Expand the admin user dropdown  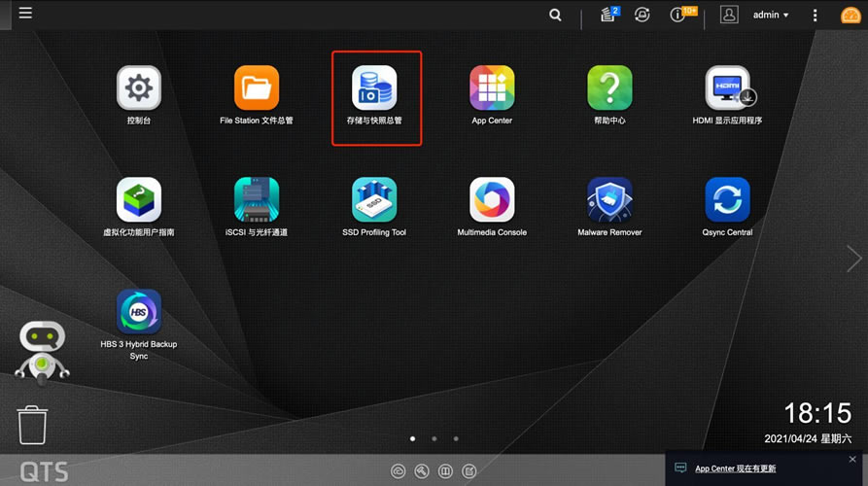[x=770, y=15]
